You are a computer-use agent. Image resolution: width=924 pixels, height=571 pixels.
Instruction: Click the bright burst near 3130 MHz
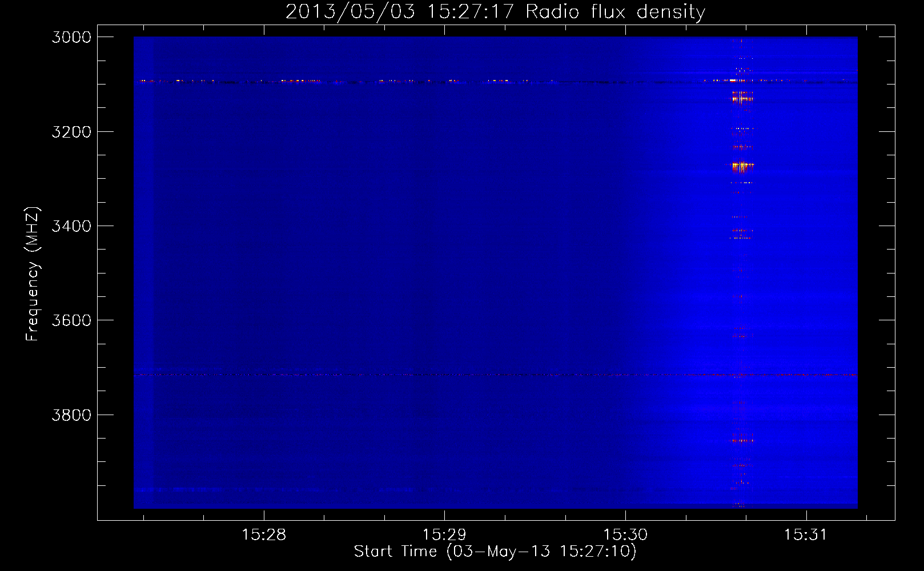coord(741,98)
